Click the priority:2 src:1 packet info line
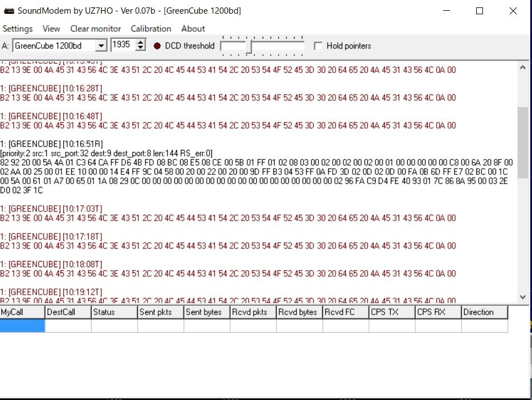Image resolution: width=532 pixels, height=400 pixels. (106, 153)
